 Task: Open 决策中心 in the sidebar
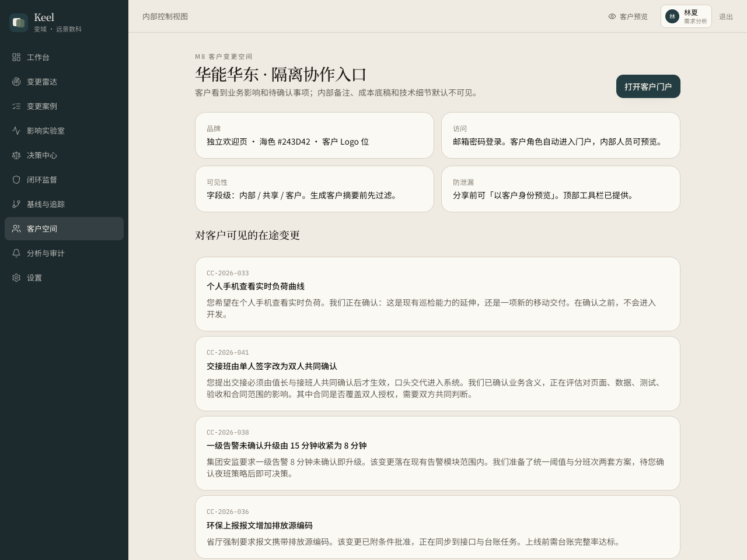(64, 155)
